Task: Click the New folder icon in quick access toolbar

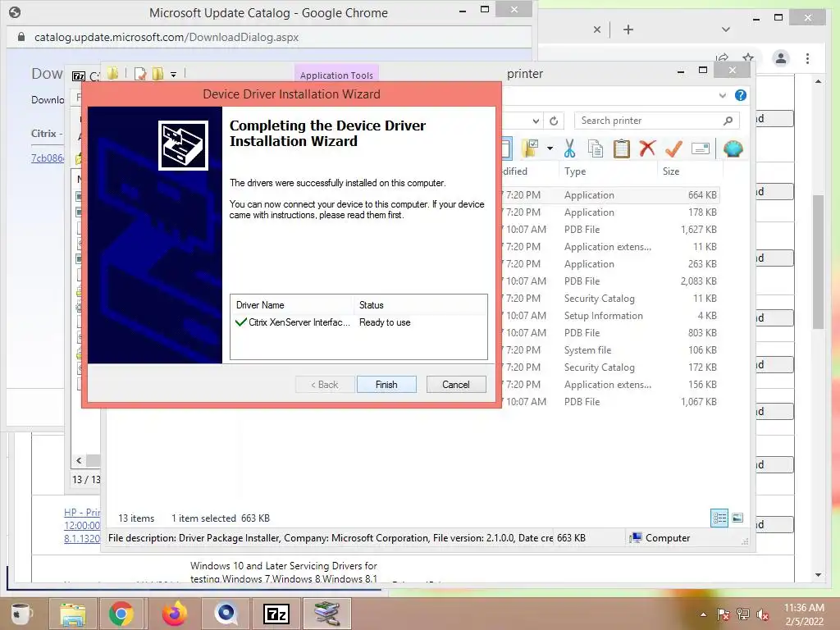Action: (x=158, y=74)
